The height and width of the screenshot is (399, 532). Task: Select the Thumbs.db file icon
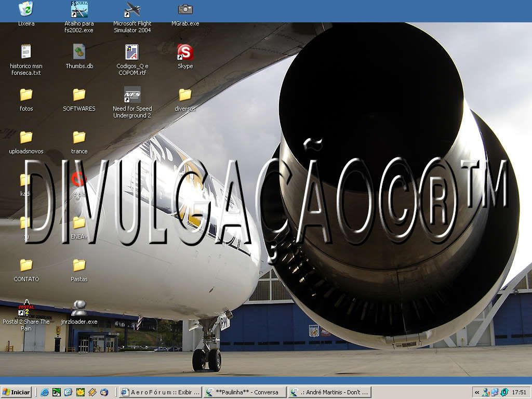click(79, 51)
